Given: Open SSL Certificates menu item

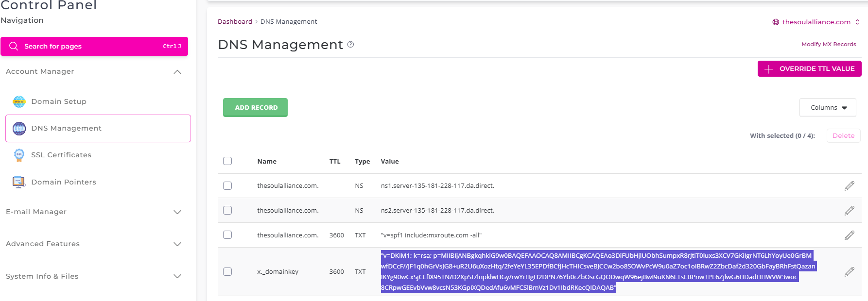Looking at the screenshot, I should [98, 155].
